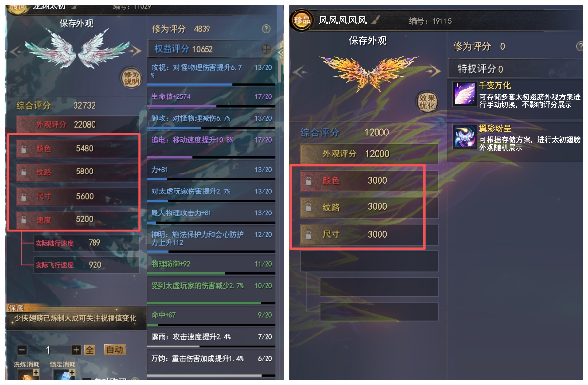Toggle the lock on 颜色 5480
Viewport: 588px width, 385px height.
point(24,149)
